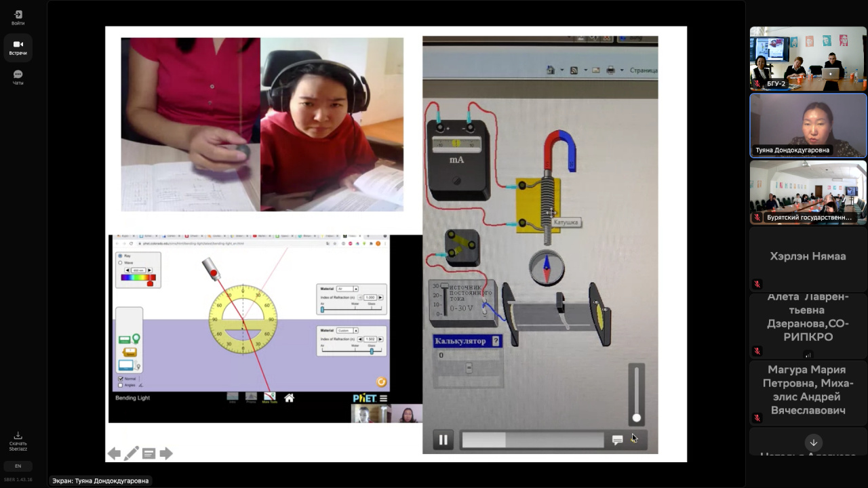Image resolution: width=868 pixels, height=488 pixels.
Task: Advance with the next slide arrow
Action: coord(166,453)
